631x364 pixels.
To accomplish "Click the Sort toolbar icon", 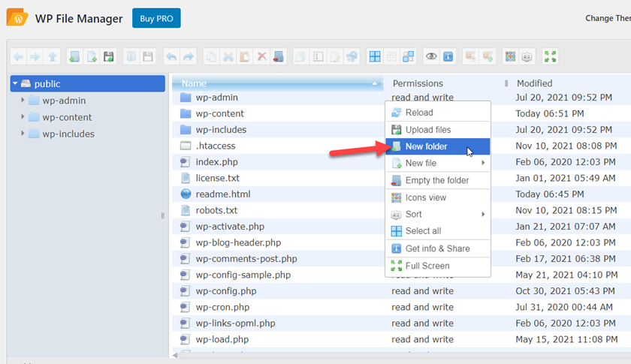I will click(527, 57).
